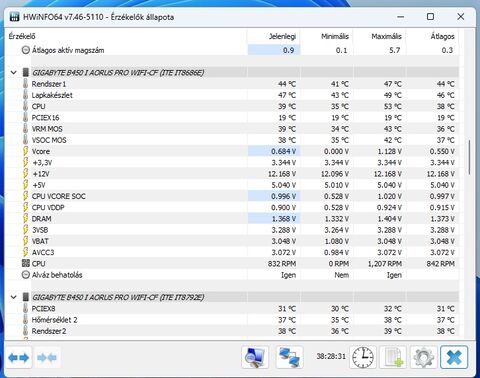Select the CPU VCORE SOC value 0.996 V

click(283, 196)
